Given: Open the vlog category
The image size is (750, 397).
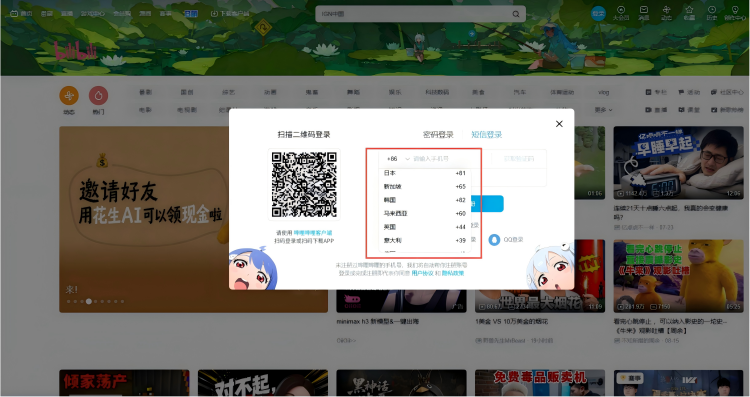Looking at the screenshot, I should pyautogui.click(x=604, y=92).
